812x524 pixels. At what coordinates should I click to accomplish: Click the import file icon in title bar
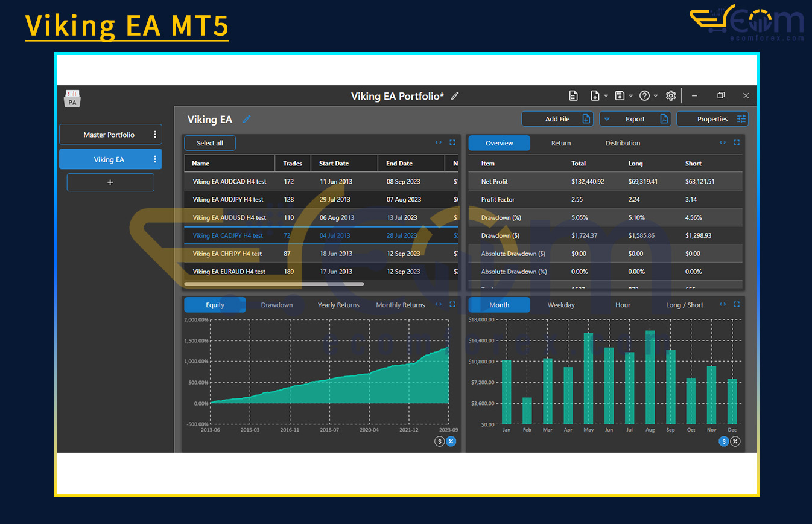pos(595,96)
